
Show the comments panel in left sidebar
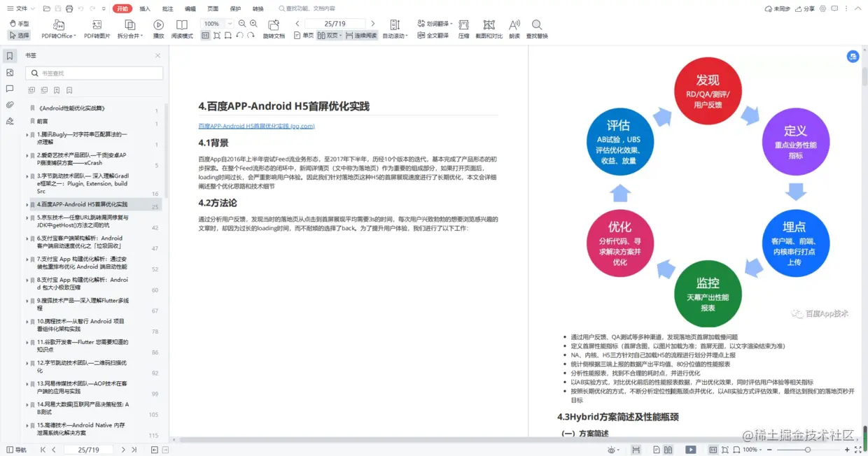pos(10,89)
